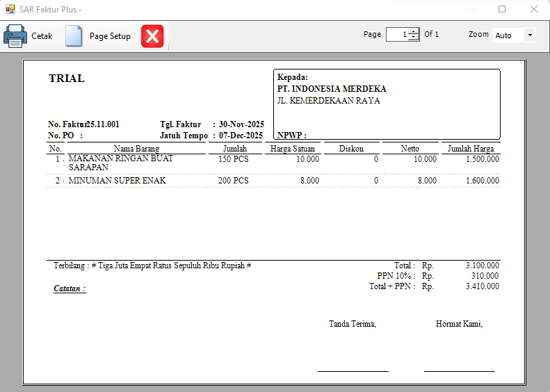Click the Zoom Auto combo box field
The width and height of the screenshot is (550, 392).
508,35
